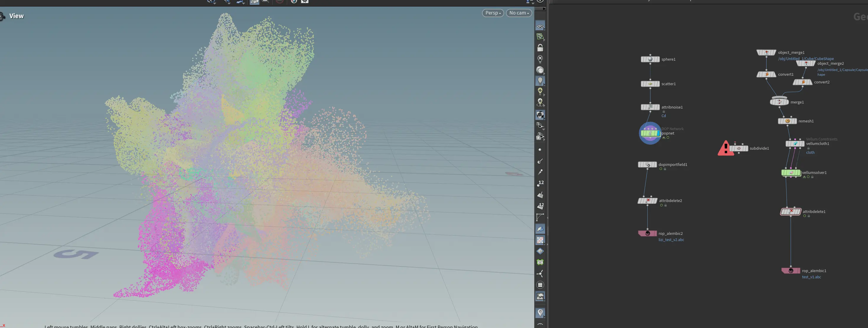This screenshot has height=328, width=868.
Task: Select the subdivide1 node
Action: pyautogui.click(x=739, y=148)
